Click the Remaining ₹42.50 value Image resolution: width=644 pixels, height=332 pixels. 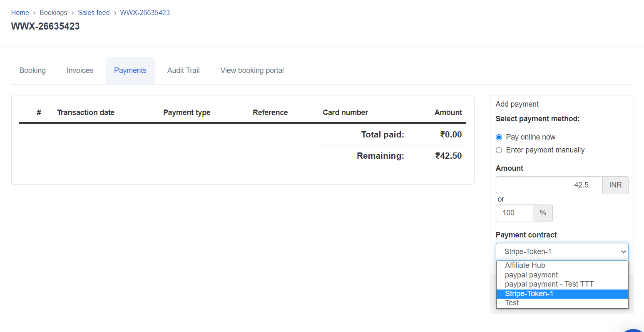pos(448,156)
